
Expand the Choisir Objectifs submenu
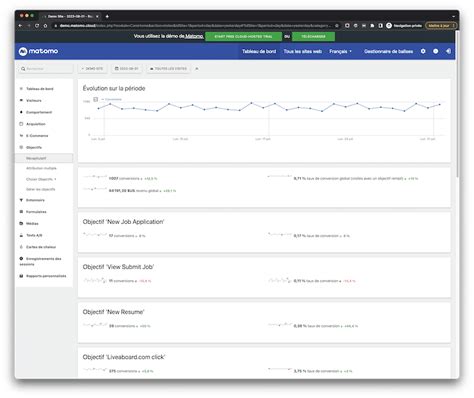pos(41,179)
